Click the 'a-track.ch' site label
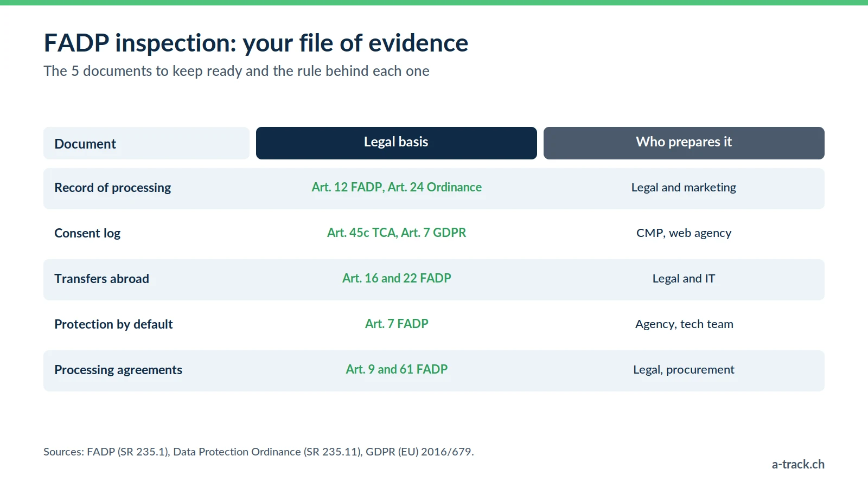The width and height of the screenshot is (868, 488). pyautogui.click(x=798, y=464)
